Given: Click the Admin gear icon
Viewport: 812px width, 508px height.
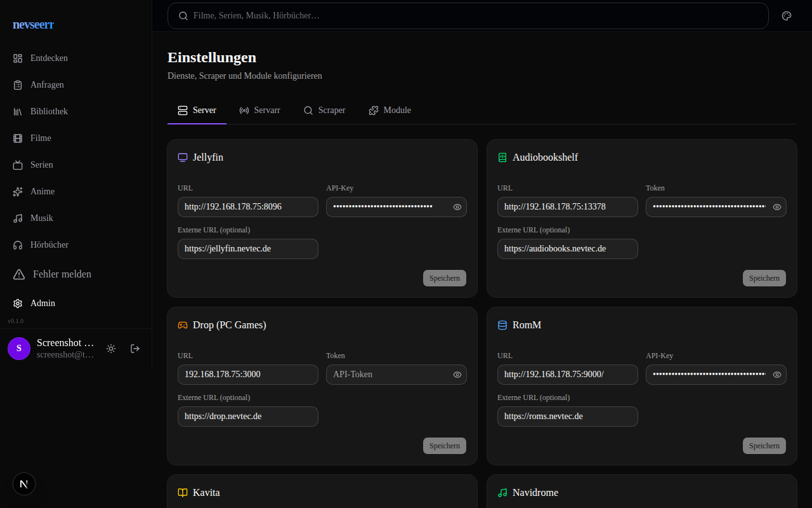Looking at the screenshot, I should click(18, 304).
